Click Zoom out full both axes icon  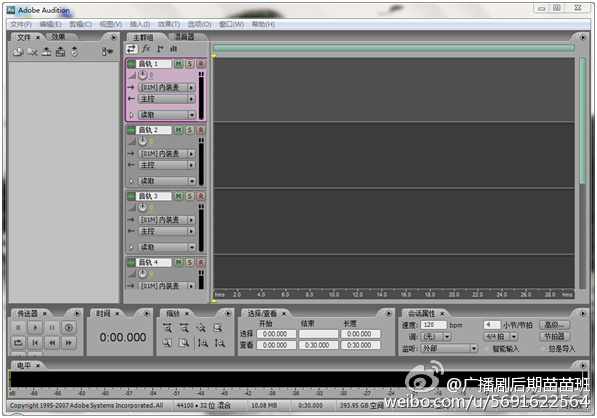(201, 328)
